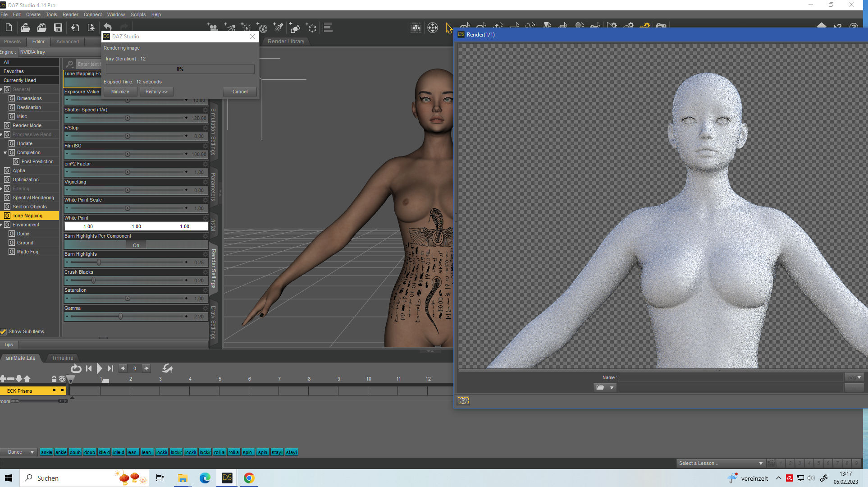The height and width of the screenshot is (487, 868).
Task: Collapse the Environment tree group
Action: 2,225
